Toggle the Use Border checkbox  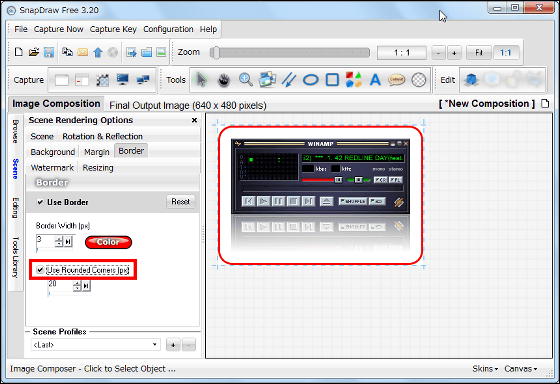click(40, 202)
